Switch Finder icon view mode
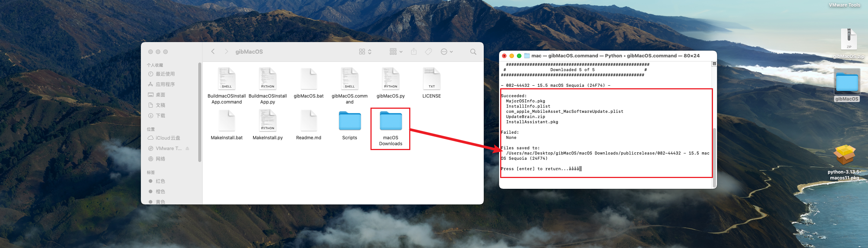Image resolution: width=868 pixels, height=248 pixels. [x=365, y=52]
